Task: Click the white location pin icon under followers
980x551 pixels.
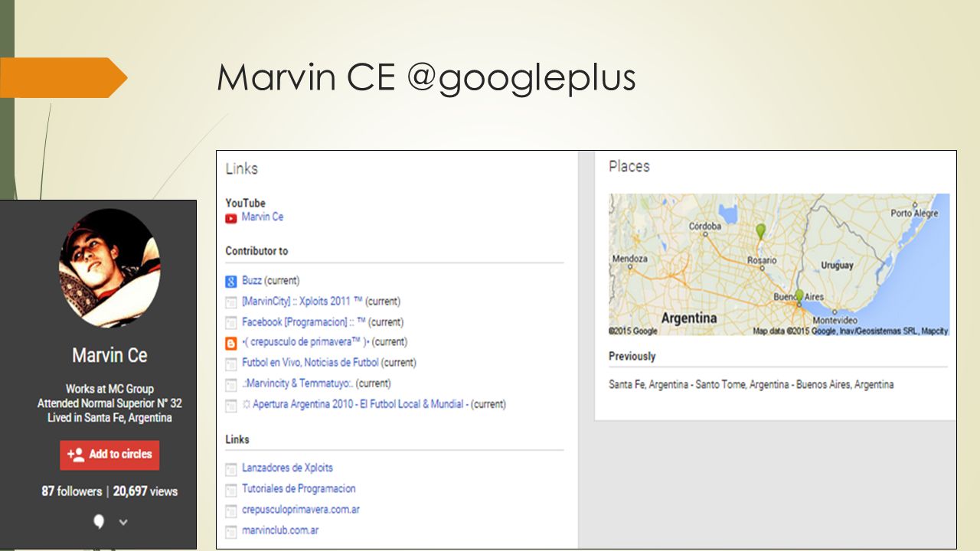Action: (x=99, y=521)
